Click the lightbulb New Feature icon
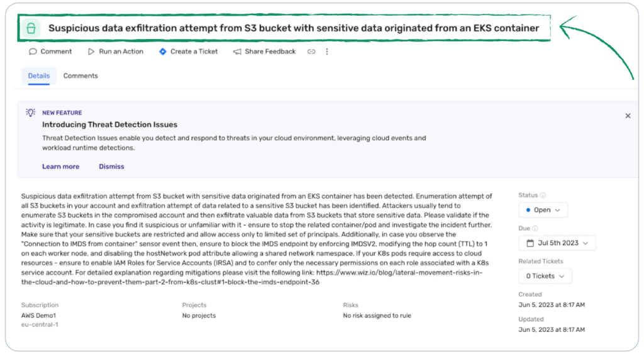644x354 pixels. tap(30, 113)
